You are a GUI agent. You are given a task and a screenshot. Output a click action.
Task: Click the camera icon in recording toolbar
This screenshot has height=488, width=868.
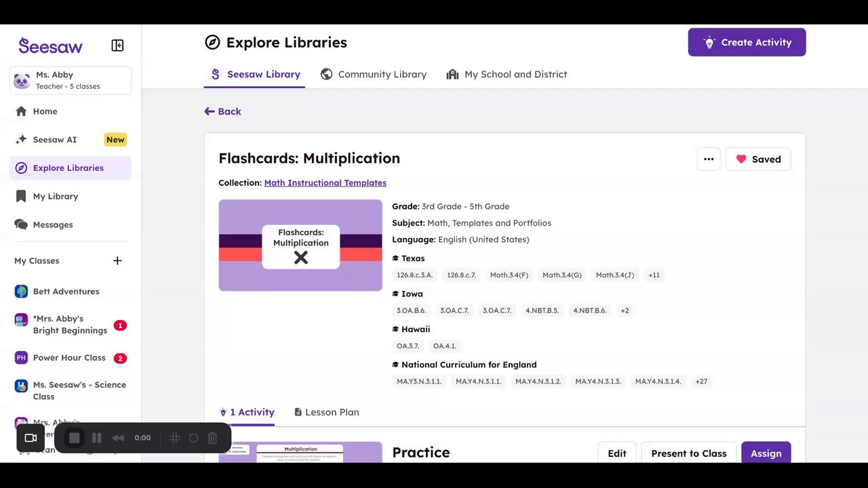tap(31, 438)
